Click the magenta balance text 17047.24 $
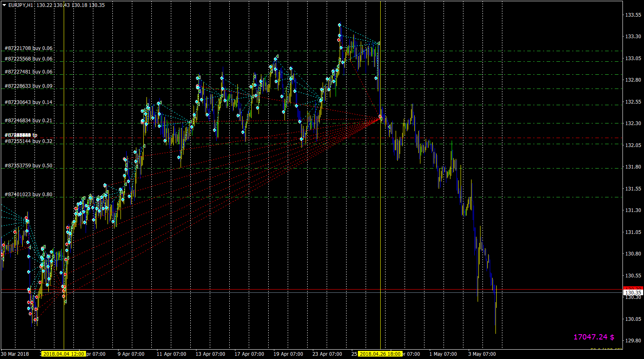 [x=594, y=337]
